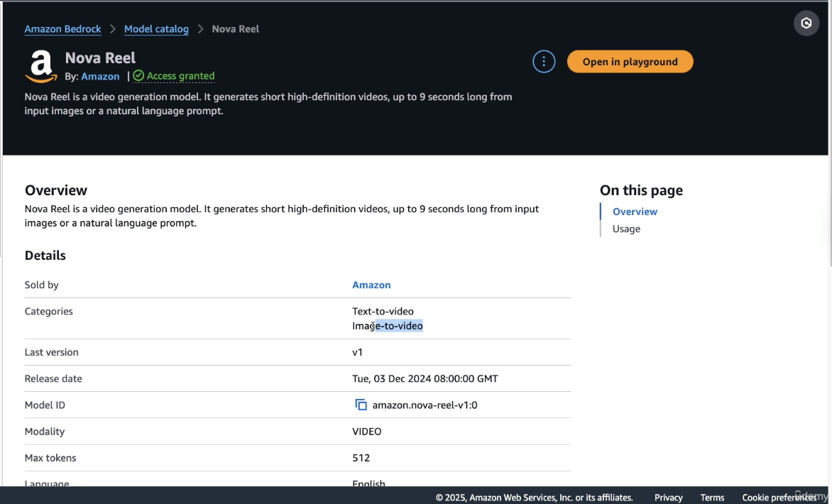Click the Last version row label

(x=52, y=352)
